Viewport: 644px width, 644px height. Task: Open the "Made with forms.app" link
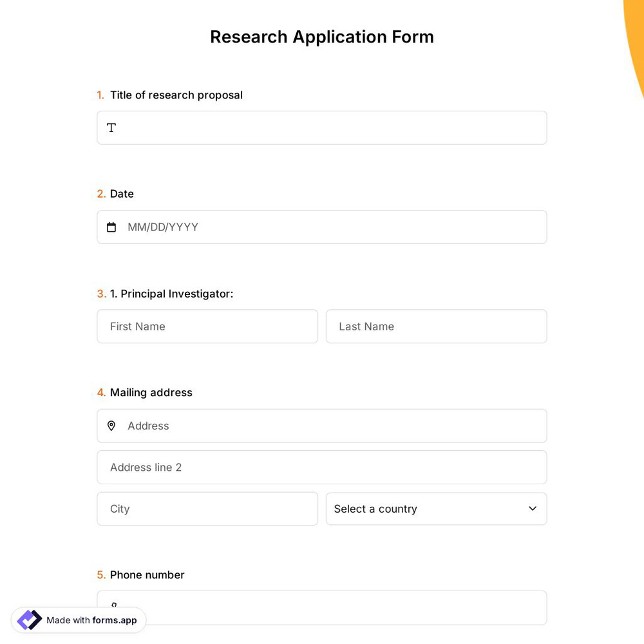pyautogui.click(x=77, y=620)
